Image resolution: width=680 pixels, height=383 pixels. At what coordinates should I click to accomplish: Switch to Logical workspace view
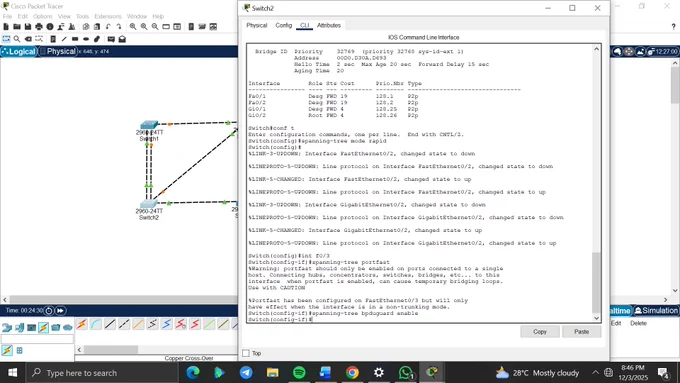click(x=19, y=52)
